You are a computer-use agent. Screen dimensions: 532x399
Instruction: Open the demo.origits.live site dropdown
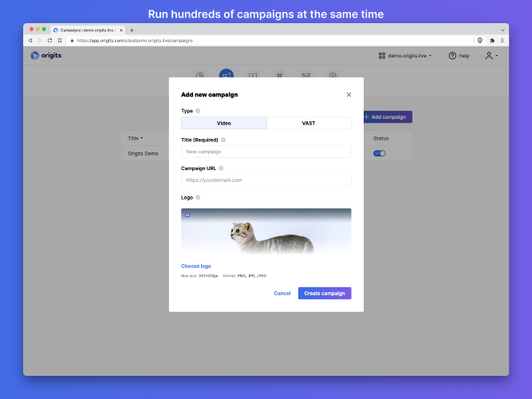tap(409, 56)
